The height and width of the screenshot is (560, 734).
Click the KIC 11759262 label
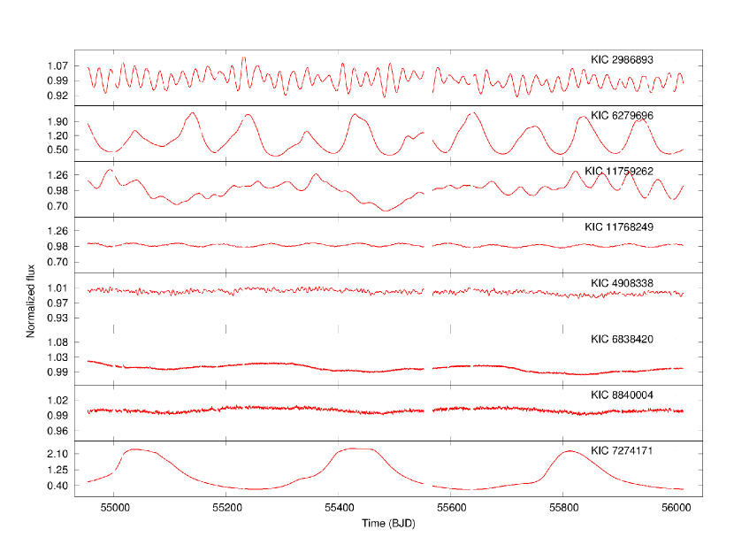(x=619, y=171)
